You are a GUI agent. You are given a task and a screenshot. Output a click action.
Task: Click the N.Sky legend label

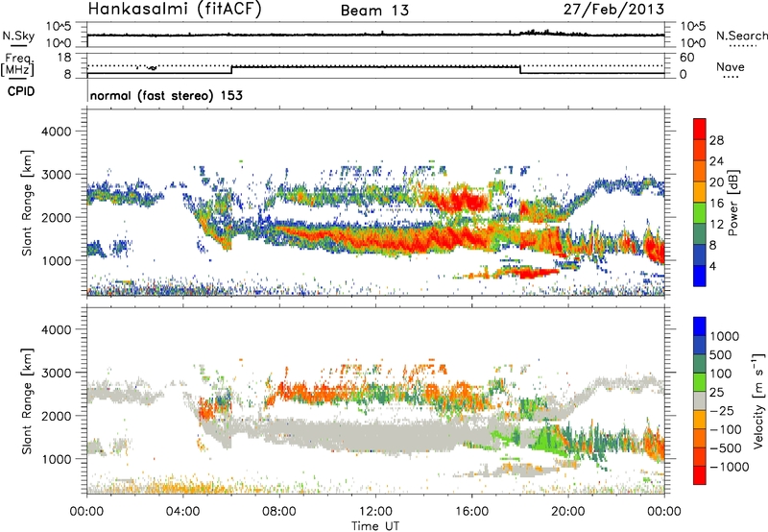(18, 36)
